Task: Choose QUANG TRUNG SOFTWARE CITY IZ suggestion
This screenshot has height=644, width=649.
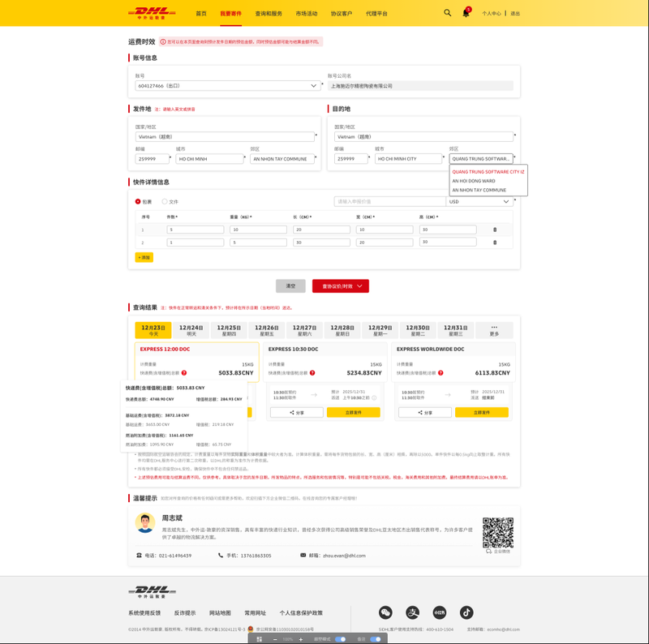Action: coord(488,172)
